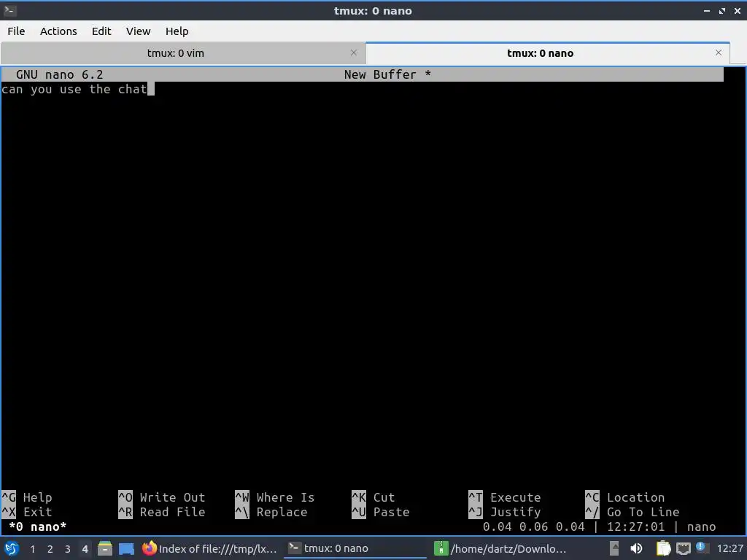Click the ^R Read File shortcut
Image resolution: width=747 pixels, height=560 pixels.
click(162, 513)
